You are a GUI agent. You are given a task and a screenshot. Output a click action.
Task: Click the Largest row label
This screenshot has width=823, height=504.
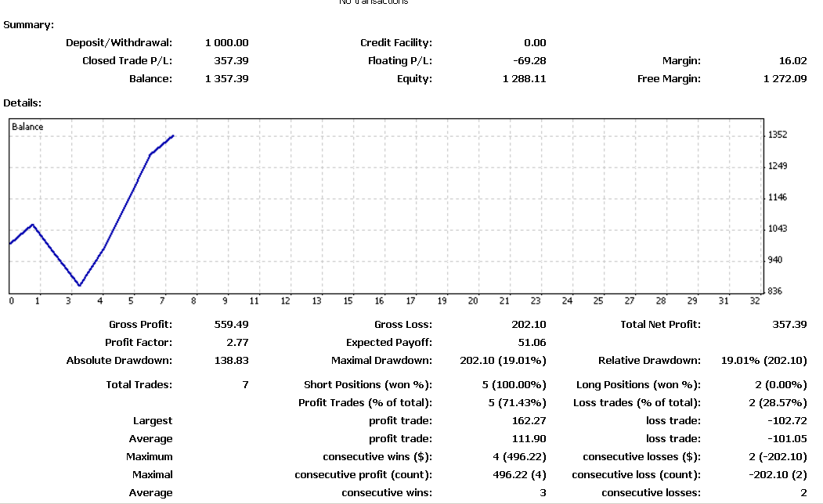(x=152, y=420)
